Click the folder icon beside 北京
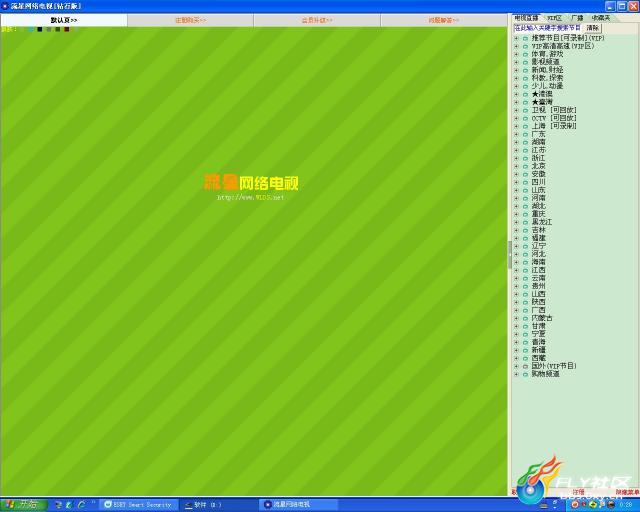This screenshot has width=640, height=512. pos(525,166)
